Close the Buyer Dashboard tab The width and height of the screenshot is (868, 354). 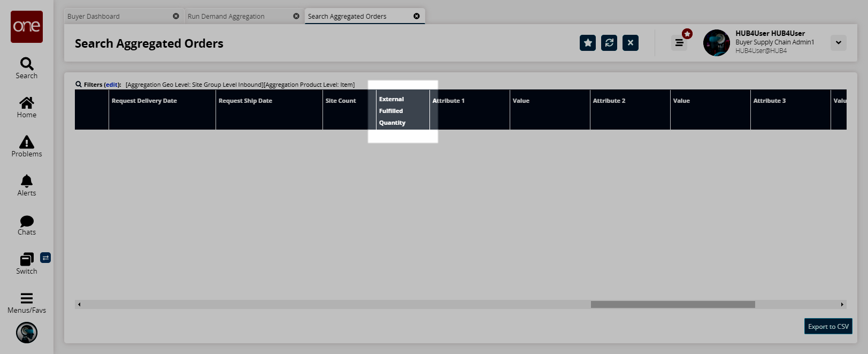click(176, 16)
